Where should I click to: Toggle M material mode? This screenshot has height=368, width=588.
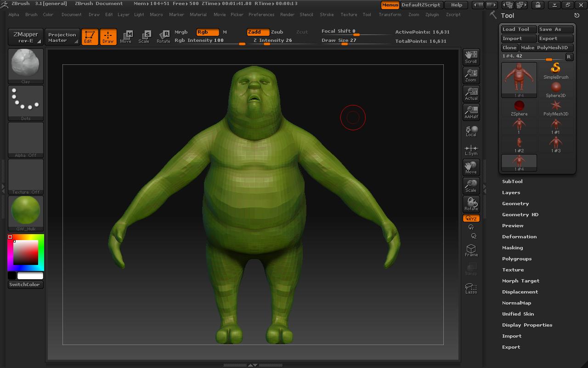tap(225, 32)
